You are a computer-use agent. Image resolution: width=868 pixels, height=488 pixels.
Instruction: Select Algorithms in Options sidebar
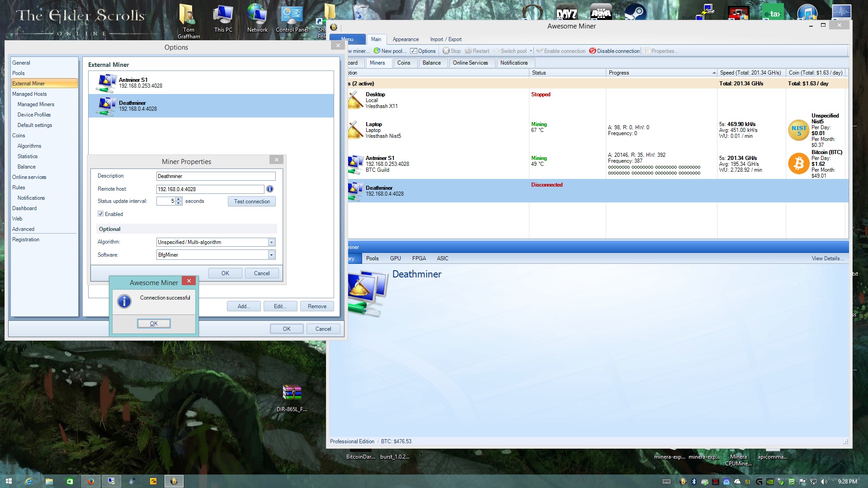pyautogui.click(x=29, y=146)
